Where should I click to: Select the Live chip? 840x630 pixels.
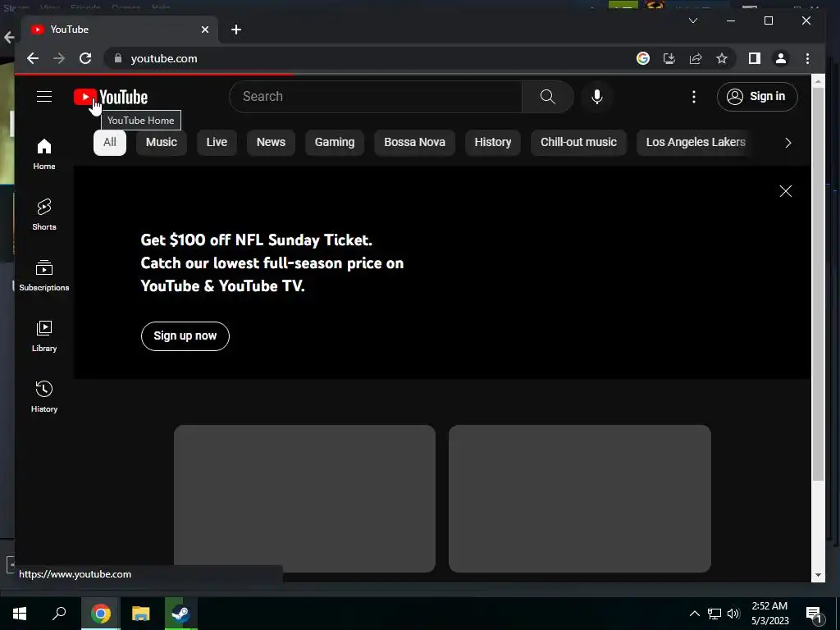click(217, 143)
